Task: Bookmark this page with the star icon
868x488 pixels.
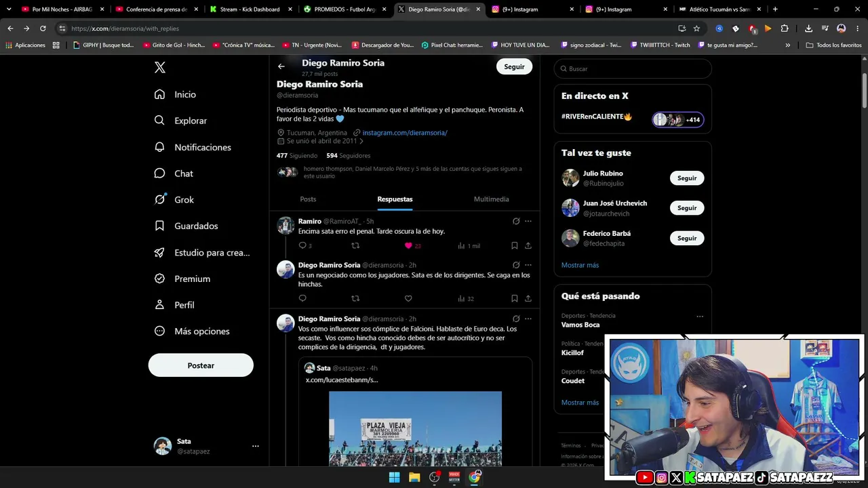Action: 696,28
